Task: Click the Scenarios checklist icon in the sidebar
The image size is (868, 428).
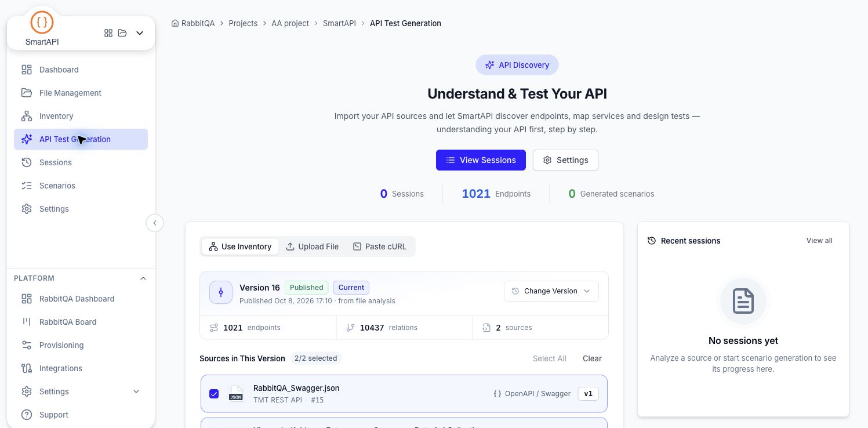Action: coord(27,186)
